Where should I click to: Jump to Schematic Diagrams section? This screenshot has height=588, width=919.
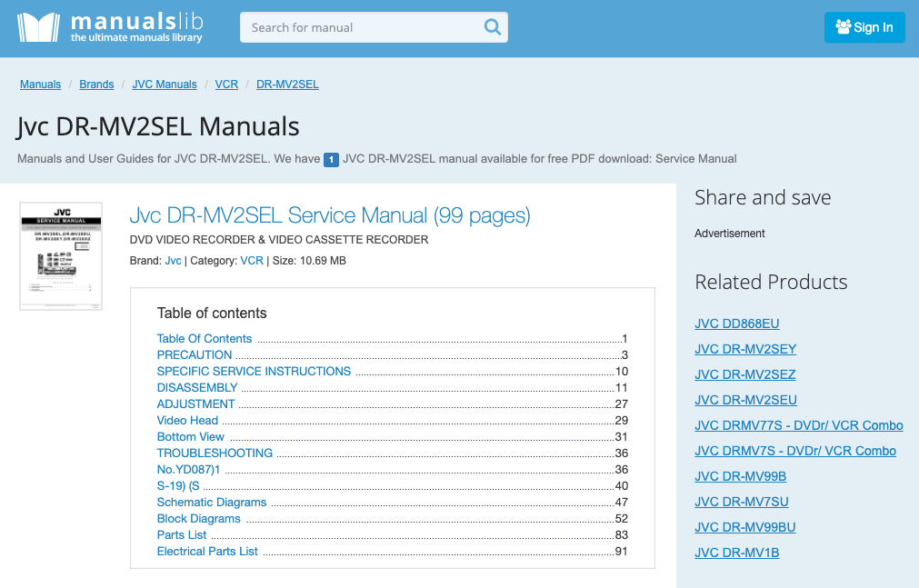[212, 503]
